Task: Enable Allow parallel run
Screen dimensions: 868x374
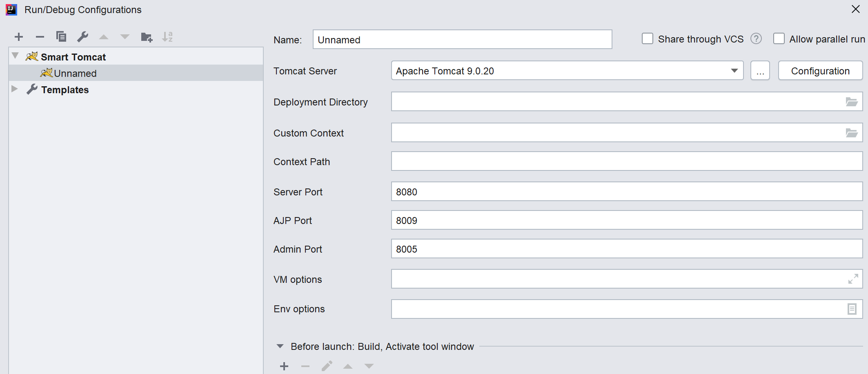Action: [779, 39]
